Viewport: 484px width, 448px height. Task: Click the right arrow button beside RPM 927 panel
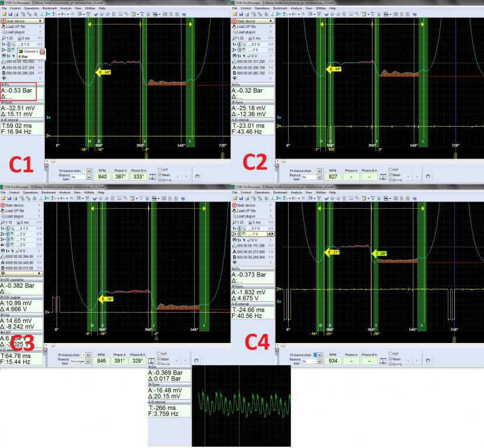tap(418, 175)
